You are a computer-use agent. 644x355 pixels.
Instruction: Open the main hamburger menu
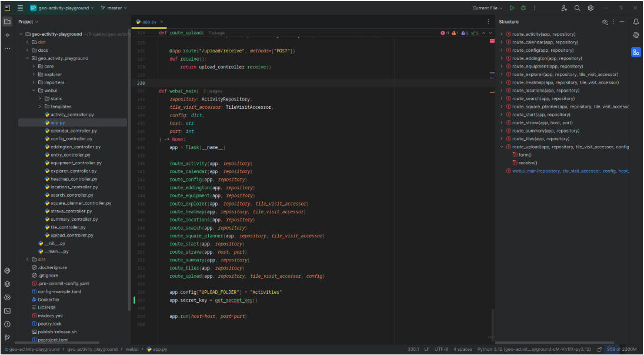point(20,8)
